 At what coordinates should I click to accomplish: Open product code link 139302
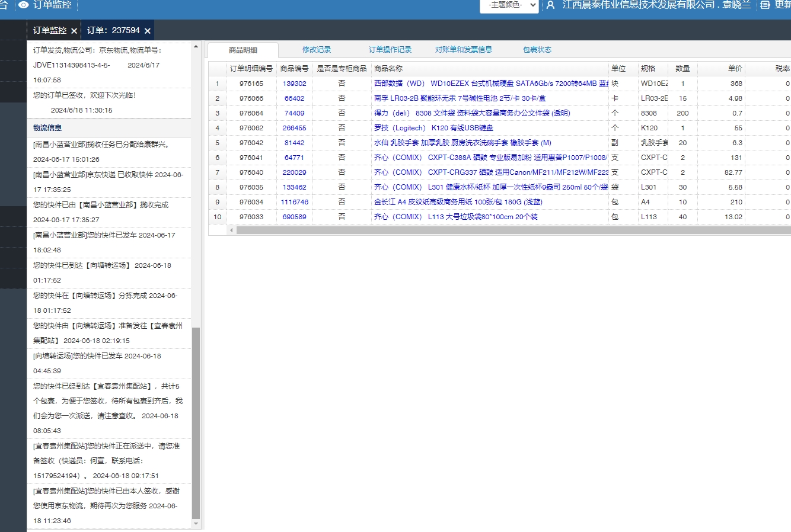tap(295, 84)
